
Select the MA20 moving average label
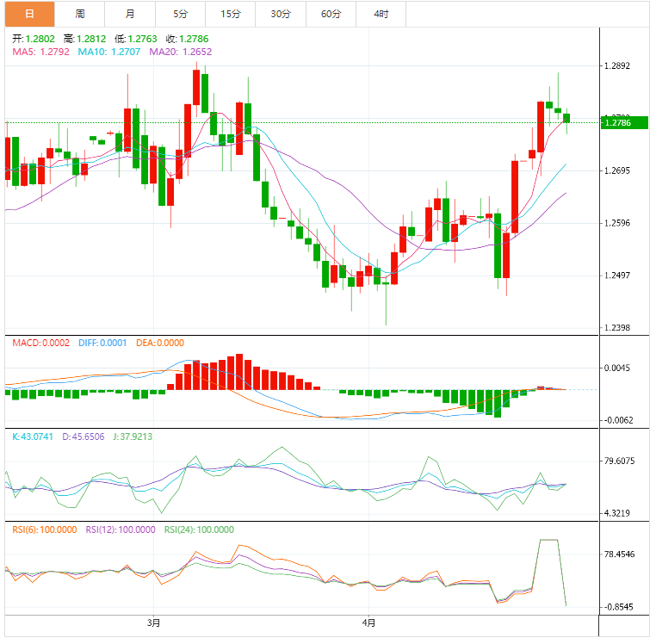coord(180,53)
